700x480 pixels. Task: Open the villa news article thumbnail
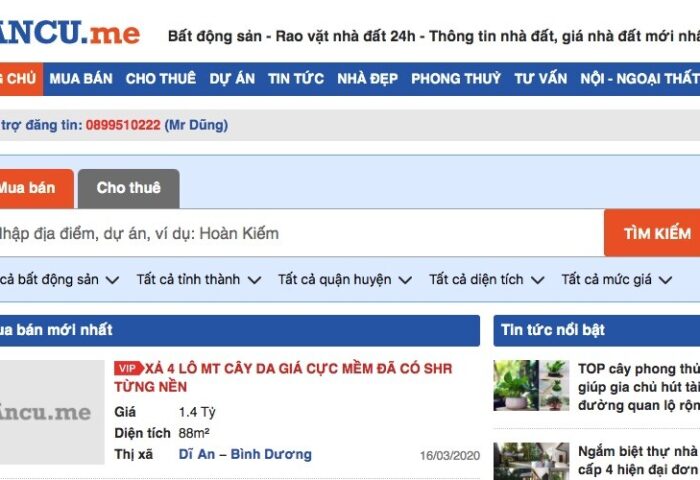531,460
